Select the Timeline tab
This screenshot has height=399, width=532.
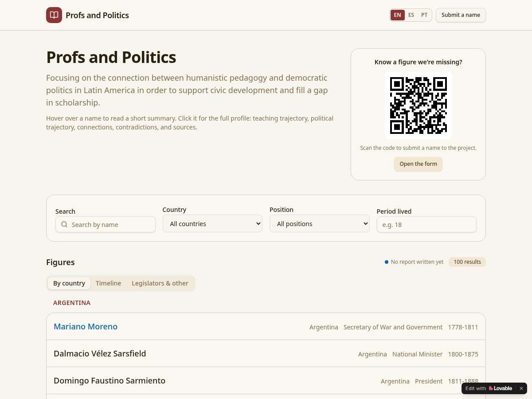coord(108,283)
